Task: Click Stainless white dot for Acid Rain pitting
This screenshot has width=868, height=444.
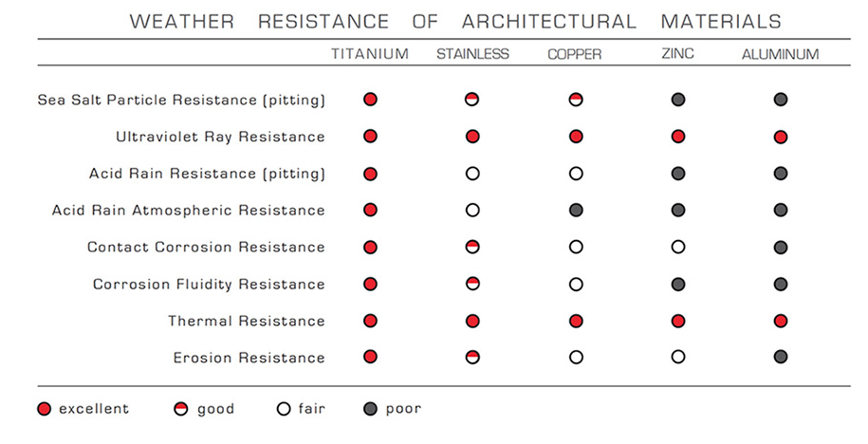Action: (472, 174)
